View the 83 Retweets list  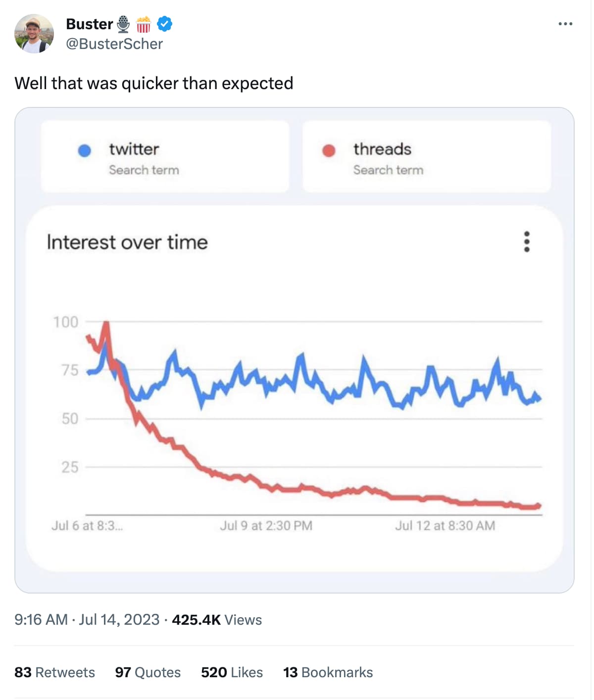coord(54,672)
